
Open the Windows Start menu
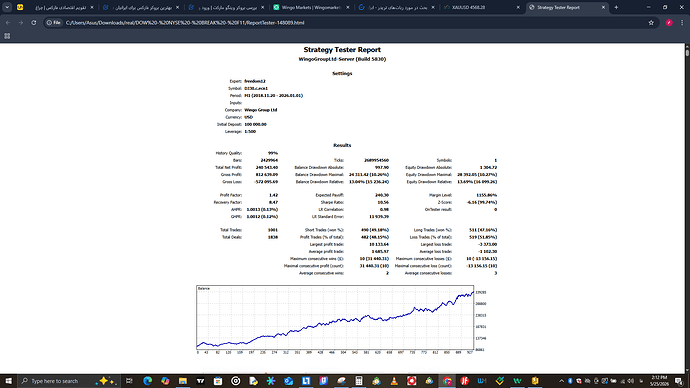(8, 381)
